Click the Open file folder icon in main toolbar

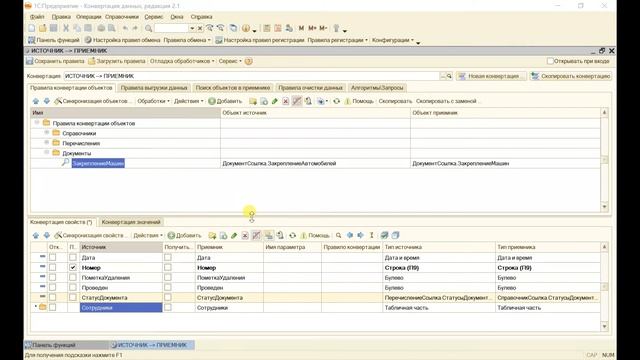pos(42,28)
